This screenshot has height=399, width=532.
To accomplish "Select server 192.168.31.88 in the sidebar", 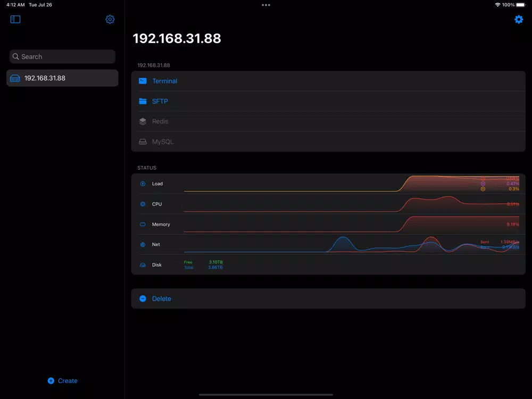I will 62,78.
